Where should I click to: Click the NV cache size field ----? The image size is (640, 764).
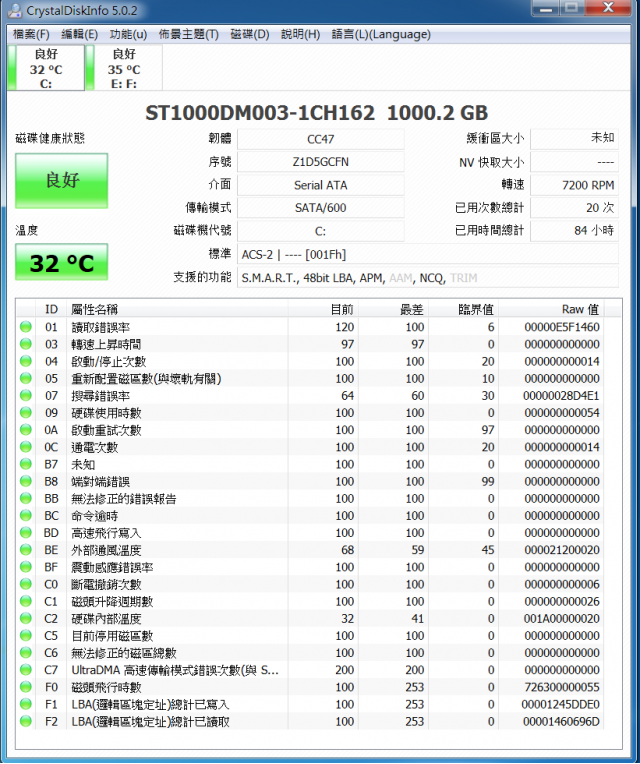[574, 162]
